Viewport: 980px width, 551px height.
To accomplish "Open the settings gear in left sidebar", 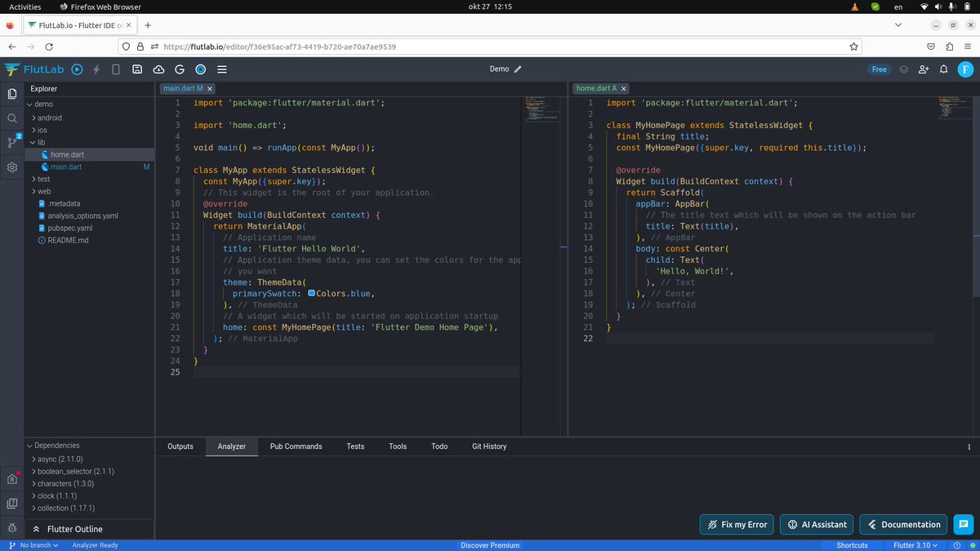I will tap(12, 167).
